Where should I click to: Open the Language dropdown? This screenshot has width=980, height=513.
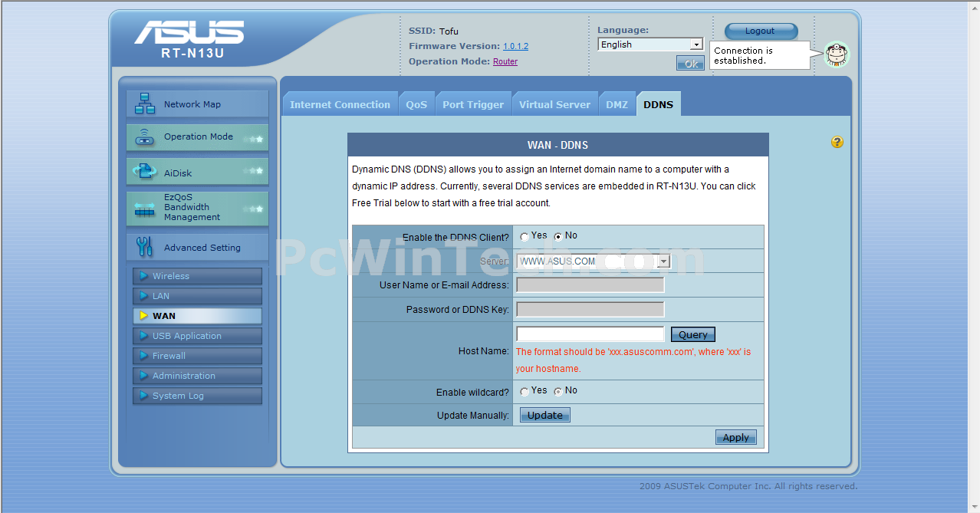coord(650,44)
